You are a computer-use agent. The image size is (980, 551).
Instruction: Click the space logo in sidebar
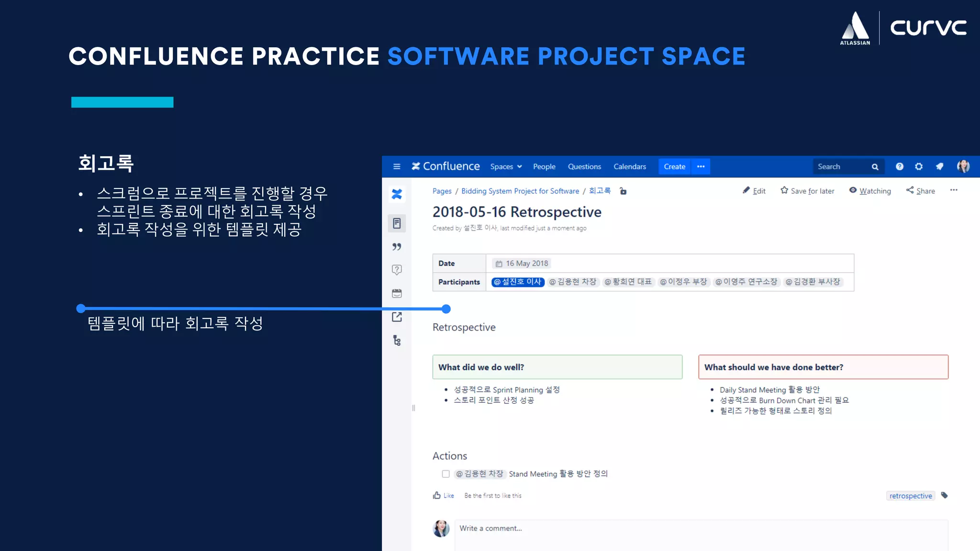[x=397, y=194]
